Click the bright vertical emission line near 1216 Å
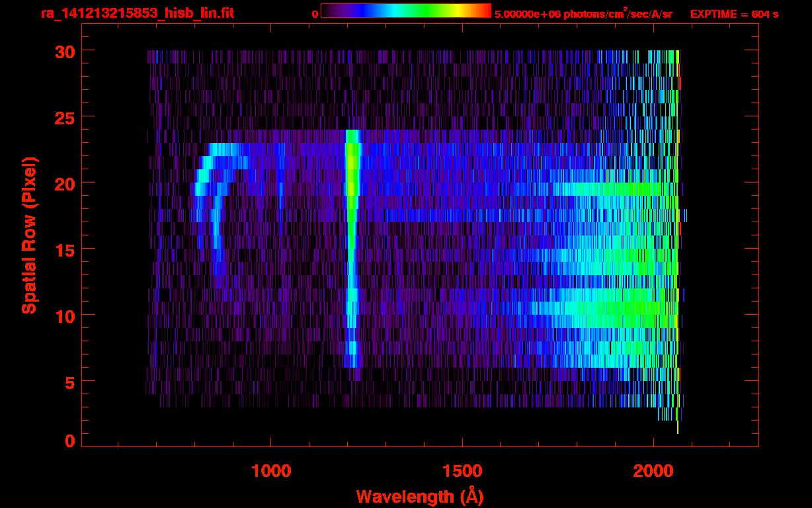 pos(352,248)
